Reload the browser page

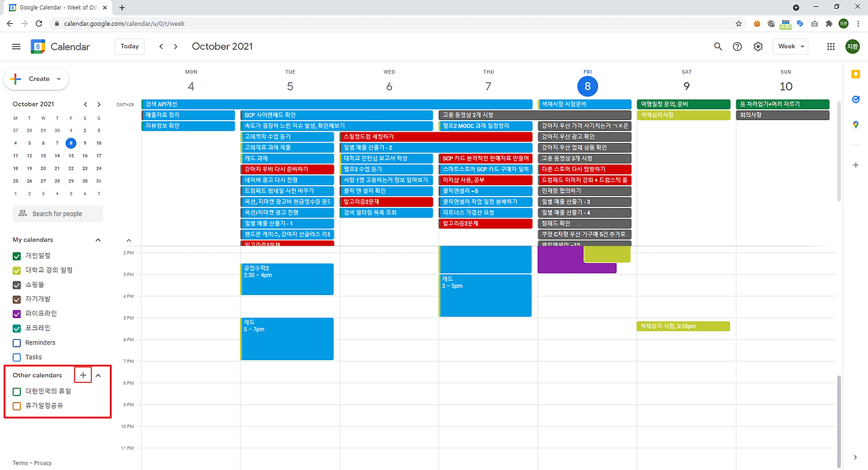point(38,23)
